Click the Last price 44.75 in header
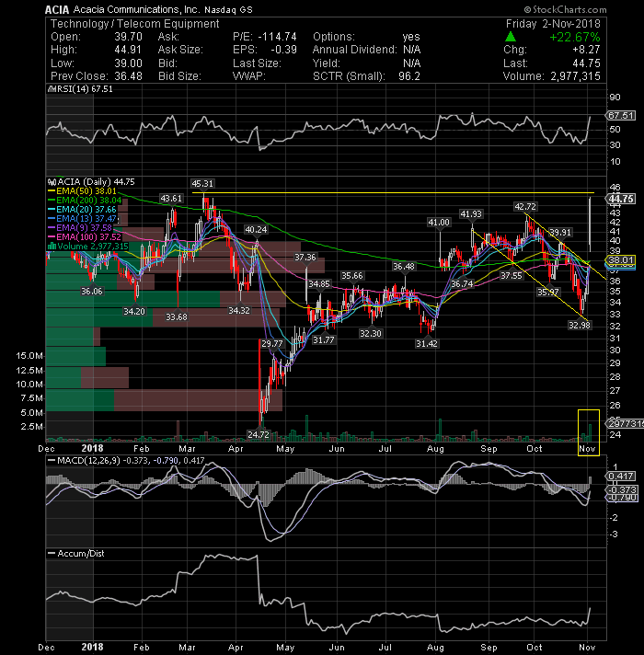 [587, 63]
